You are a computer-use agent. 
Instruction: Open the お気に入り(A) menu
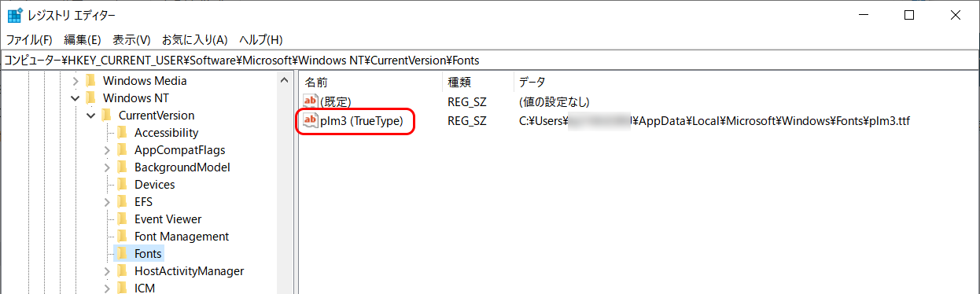click(194, 39)
